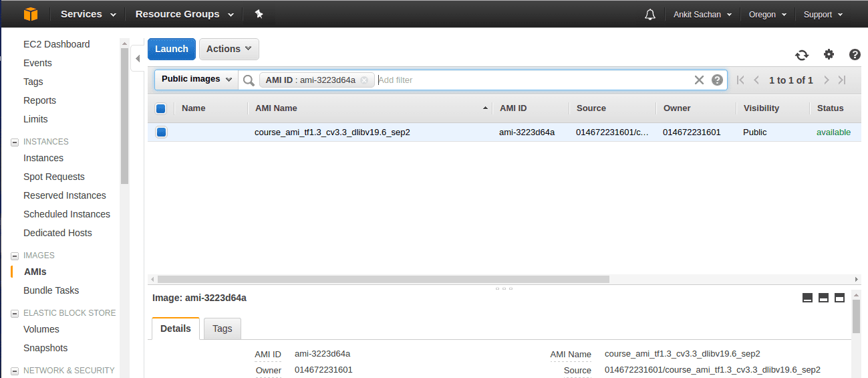Open Snapshots in sidebar
868x378 pixels.
tap(45, 348)
